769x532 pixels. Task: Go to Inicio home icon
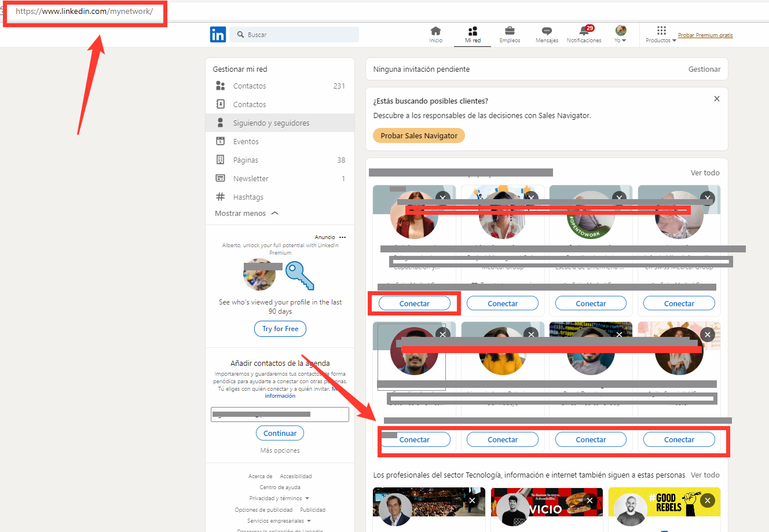(x=435, y=35)
